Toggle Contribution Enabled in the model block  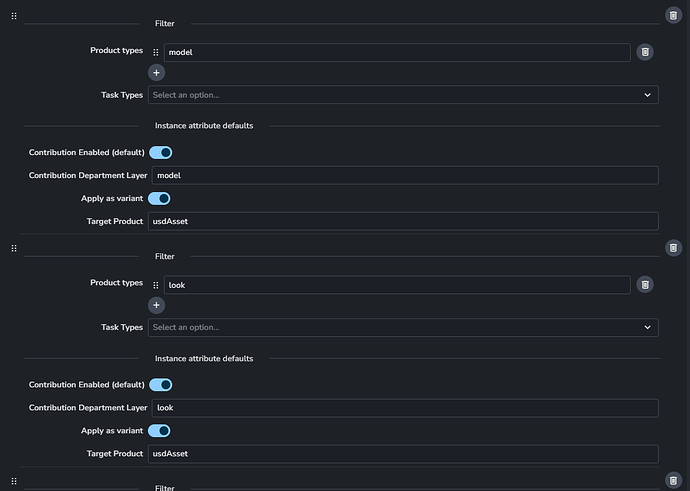coord(161,152)
